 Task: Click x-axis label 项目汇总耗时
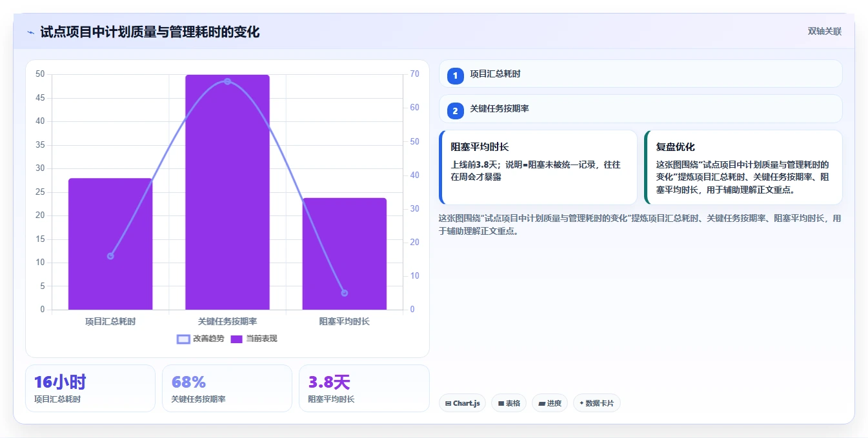point(110,321)
